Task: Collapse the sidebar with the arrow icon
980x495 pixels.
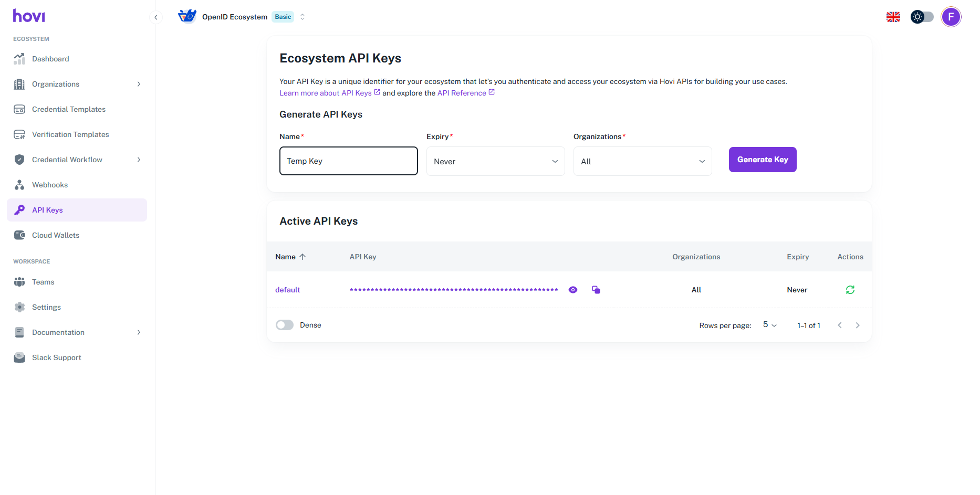Action: click(x=155, y=17)
